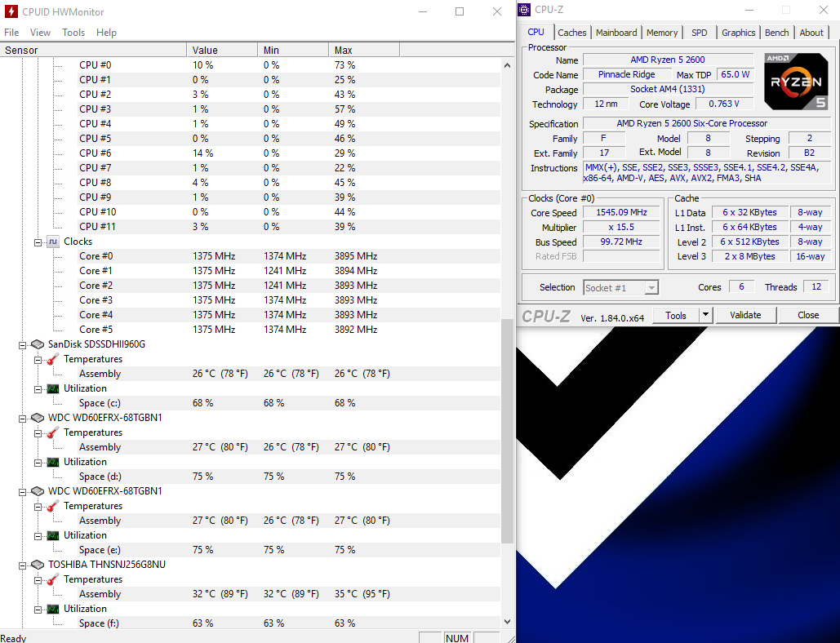Open the View menu in HWMonitor
Screen dimensions: 840x643
40,32
